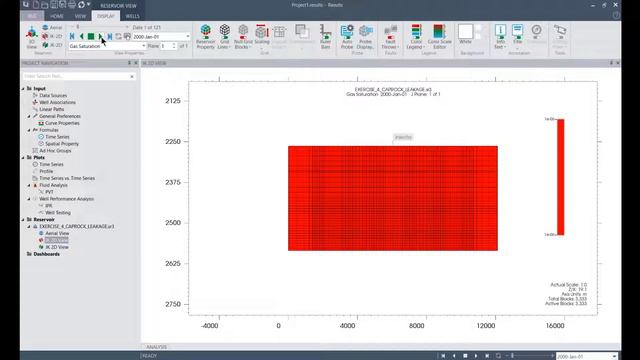Stop the date animation

point(91,37)
